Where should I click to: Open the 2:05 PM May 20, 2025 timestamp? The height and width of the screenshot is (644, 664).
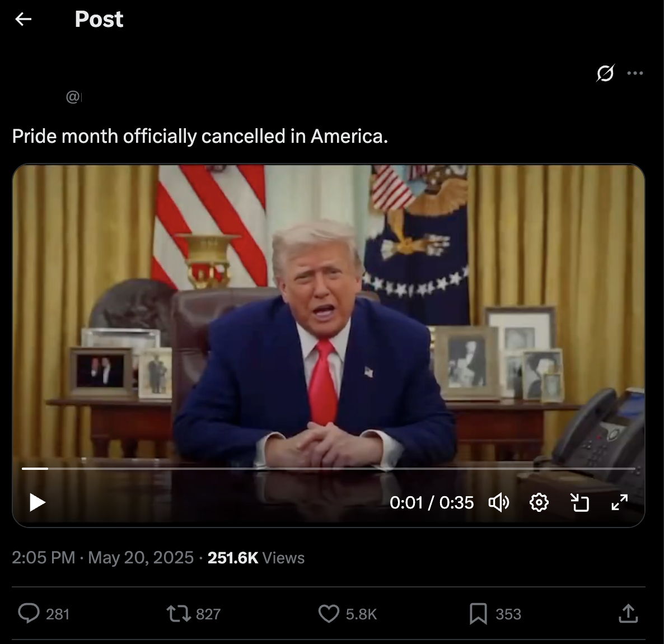tap(102, 558)
